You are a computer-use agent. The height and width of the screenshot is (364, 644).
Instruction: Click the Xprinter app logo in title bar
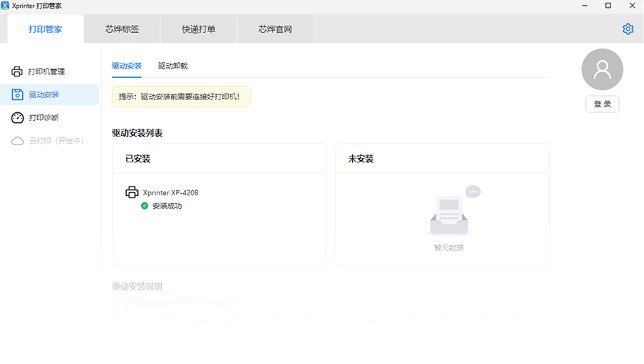coord(6,6)
